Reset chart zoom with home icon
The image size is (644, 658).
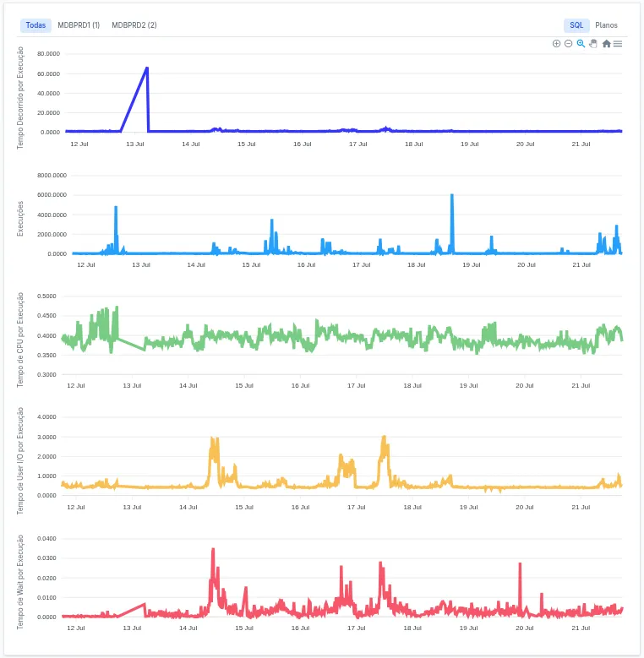pyautogui.click(x=606, y=44)
